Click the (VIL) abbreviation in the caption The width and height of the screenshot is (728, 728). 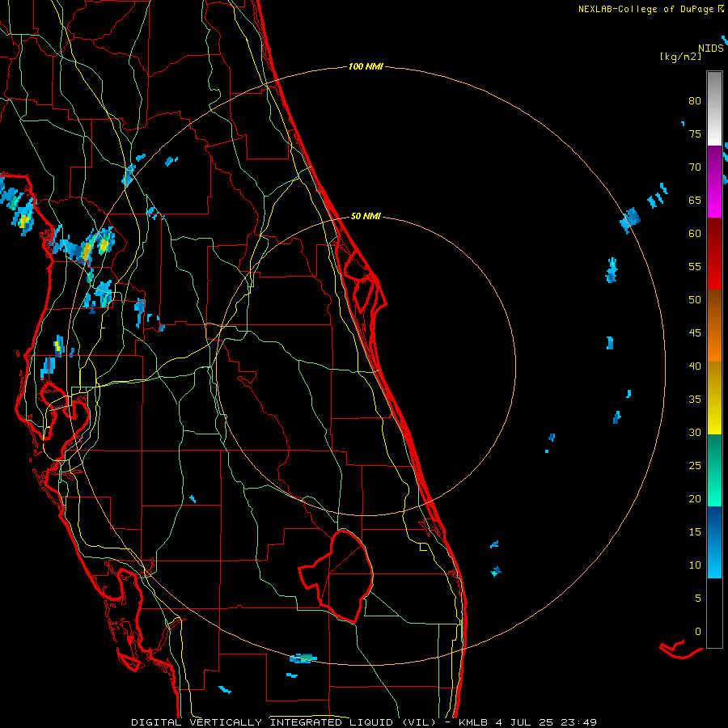(x=419, y=722)
